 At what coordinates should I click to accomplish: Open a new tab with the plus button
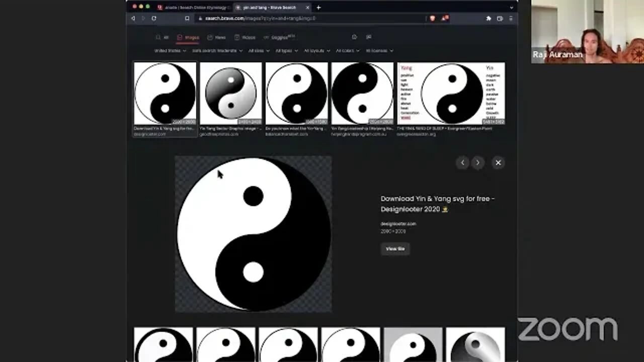318,8
